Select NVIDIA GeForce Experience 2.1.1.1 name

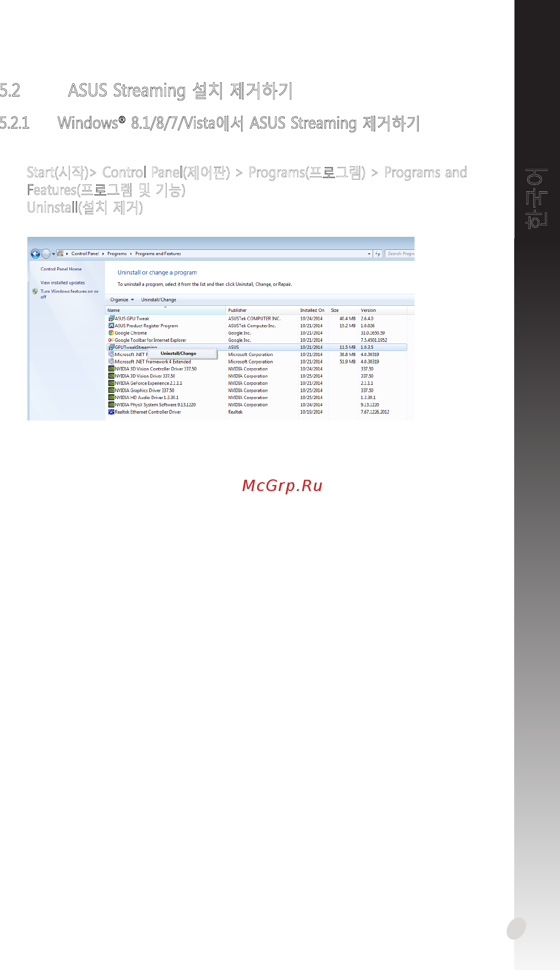tap(148, 384)
